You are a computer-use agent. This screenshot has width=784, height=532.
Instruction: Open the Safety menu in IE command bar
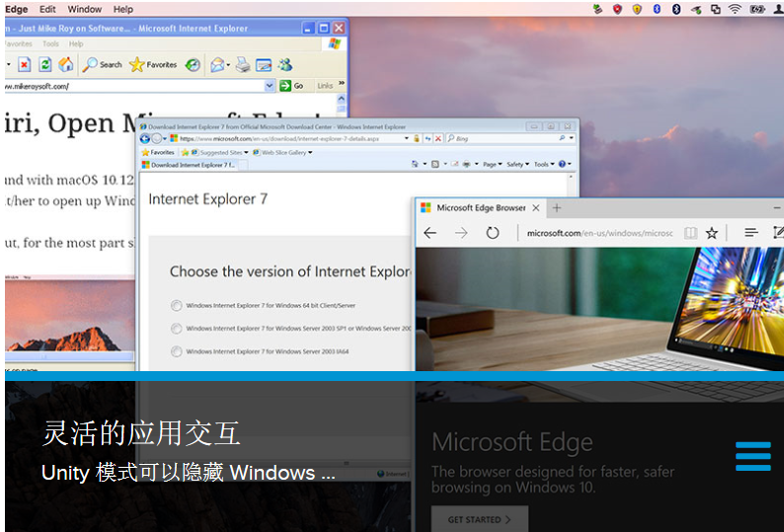pyautogui.click(x=517, y=164)
